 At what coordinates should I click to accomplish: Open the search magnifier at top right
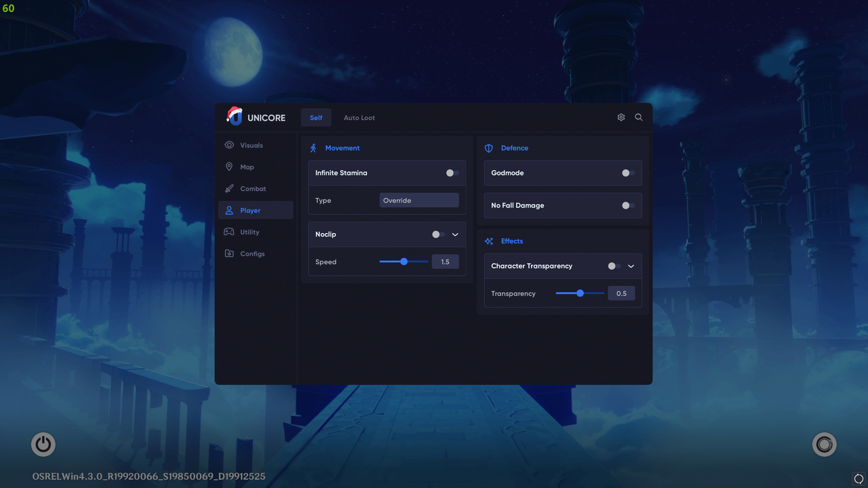pyautogui.click(x=638, y=117)
